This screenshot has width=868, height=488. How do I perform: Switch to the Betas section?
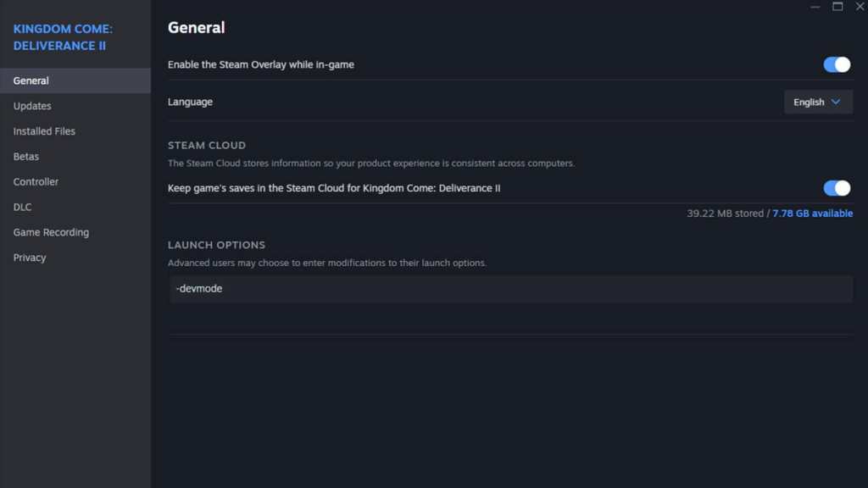[x=26, y=156]
